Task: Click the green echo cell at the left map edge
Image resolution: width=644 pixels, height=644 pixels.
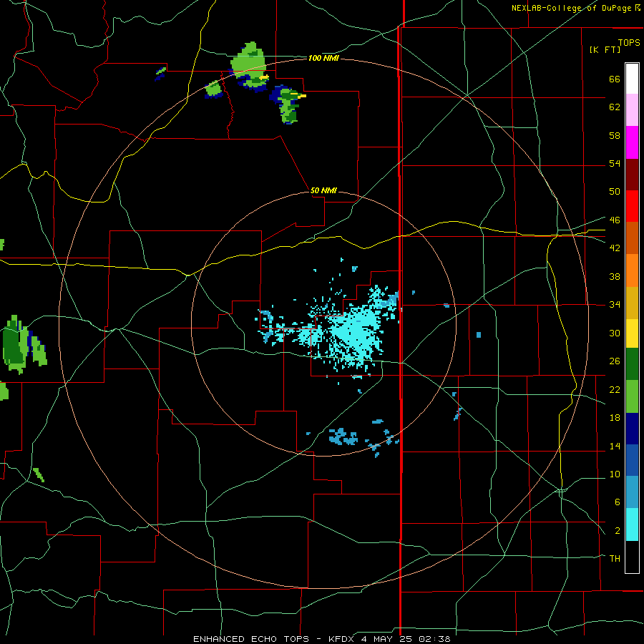Action: [x=16, y=344]
